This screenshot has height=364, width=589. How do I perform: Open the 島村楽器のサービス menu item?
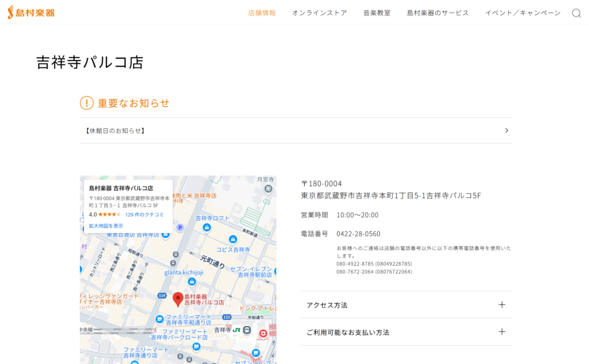pos(438,13)
